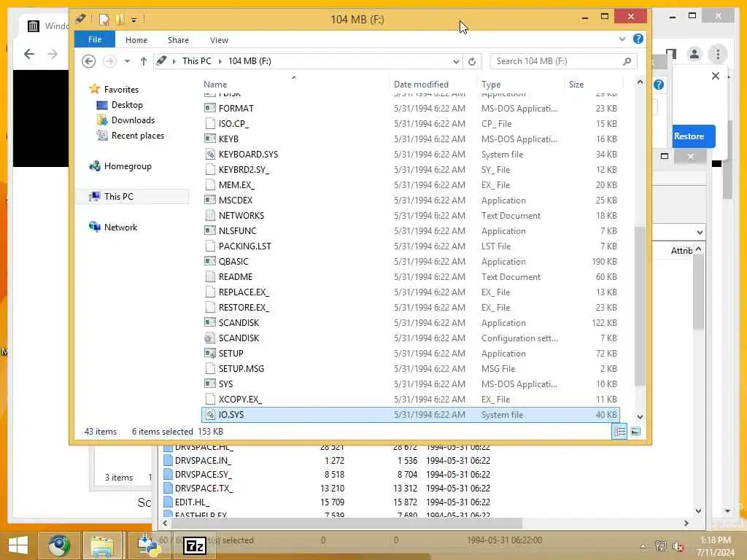This screenshot has height=560, width=747.
Task: Sort by Size column header
Action: click(x=576, y=85)
